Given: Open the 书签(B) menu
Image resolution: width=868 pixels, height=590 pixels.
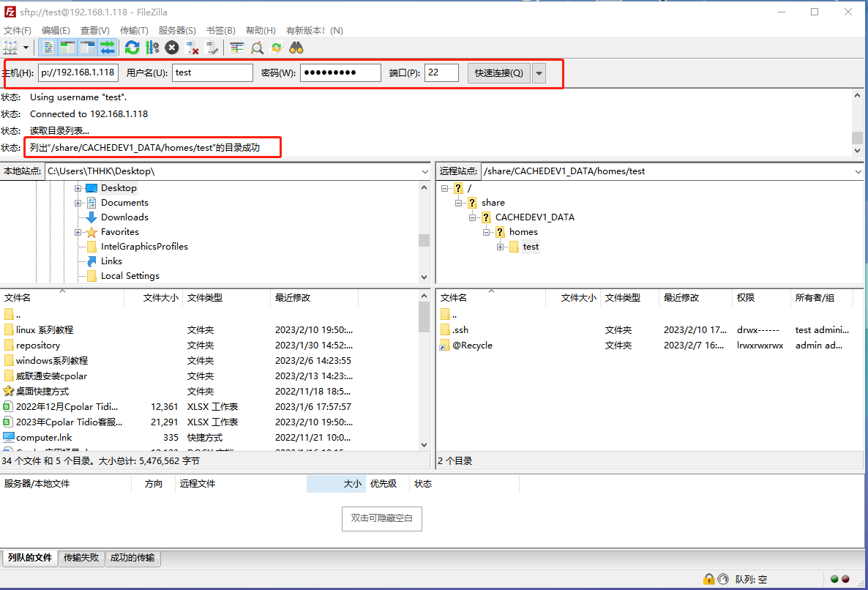Looking at the screenshot, I should coord(221,31).
